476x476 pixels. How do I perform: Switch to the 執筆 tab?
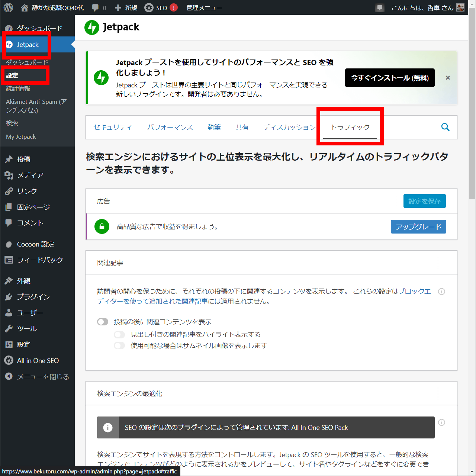pos(214,127)
